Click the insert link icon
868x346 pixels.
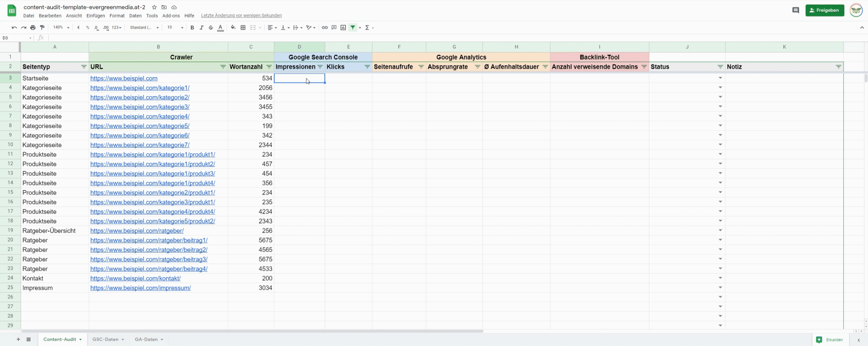click(324, 27)
